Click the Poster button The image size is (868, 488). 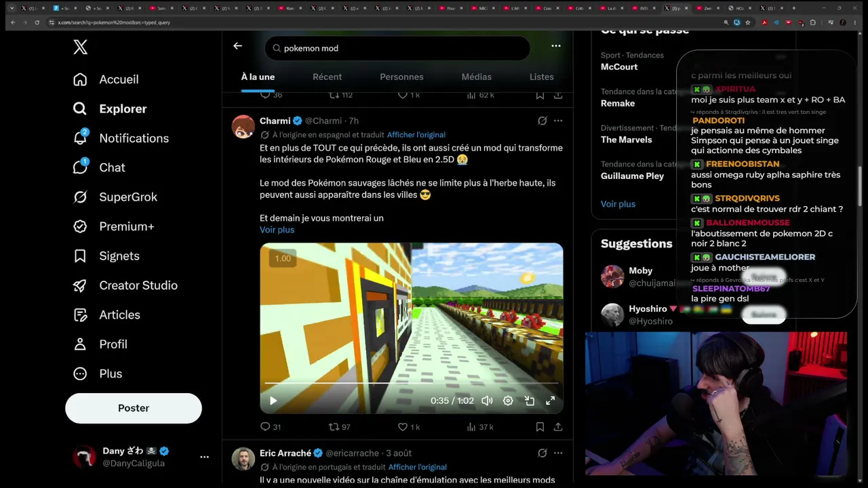(134, 408)
